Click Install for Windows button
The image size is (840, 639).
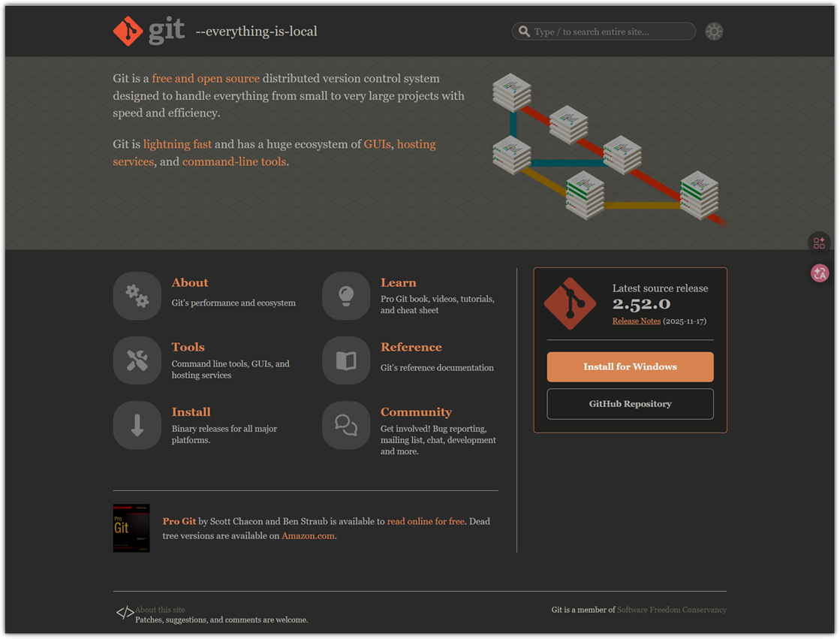coord(630,366)
